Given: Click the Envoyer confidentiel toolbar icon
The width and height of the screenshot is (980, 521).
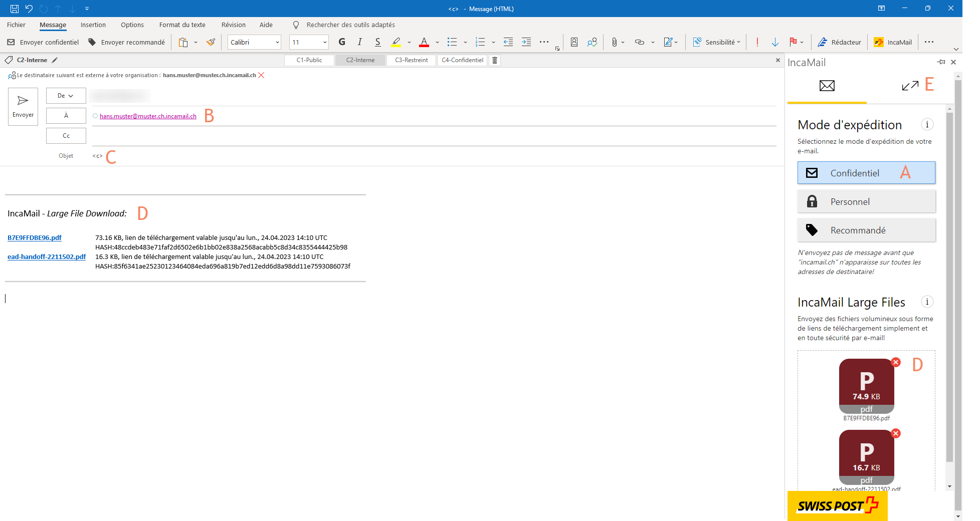Looking at the screenshot, I should 11,43.
